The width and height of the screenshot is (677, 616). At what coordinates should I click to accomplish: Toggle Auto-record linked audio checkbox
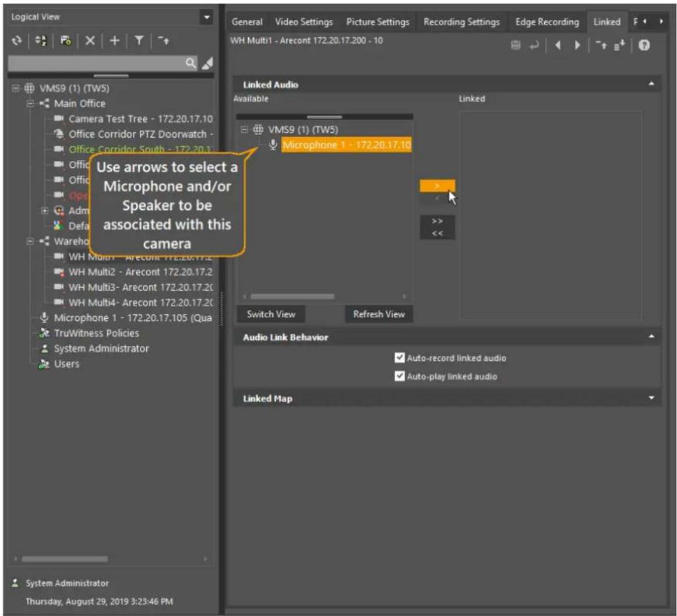[x=399, y=358]
